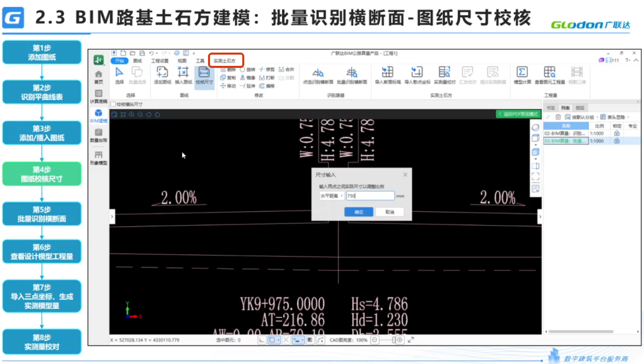Viewport: 644px width, 364px height.
Task: Activate the 校核尺寸 dimension check tool
Action: (x=203, y=76)
